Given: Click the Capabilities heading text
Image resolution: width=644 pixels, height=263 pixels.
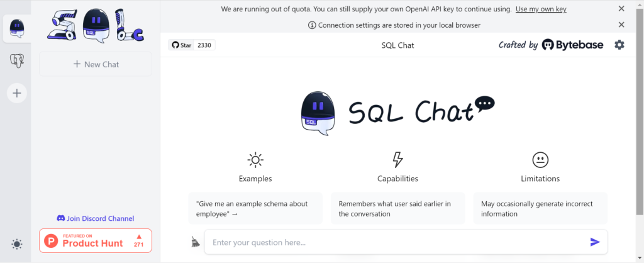Looking at the screenshot, I should pyautogui.click(x=397, y=179).
